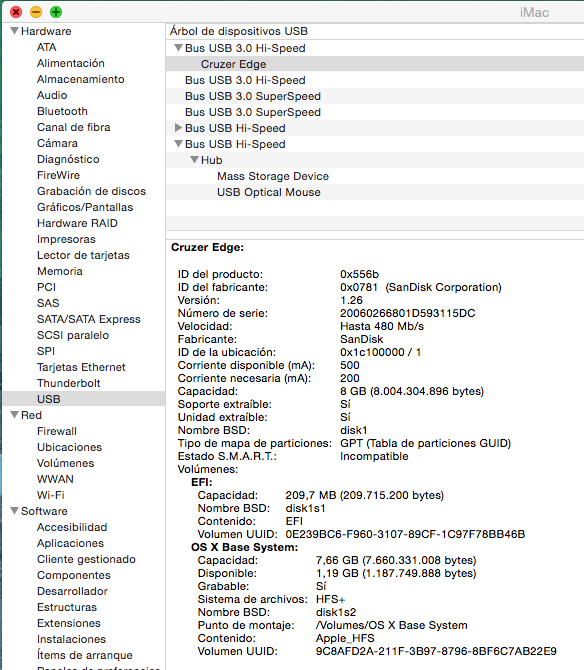This screenshot has width=584, height=670.
Task: Open Memoria in the sidebar
Action: pos(59,271)
